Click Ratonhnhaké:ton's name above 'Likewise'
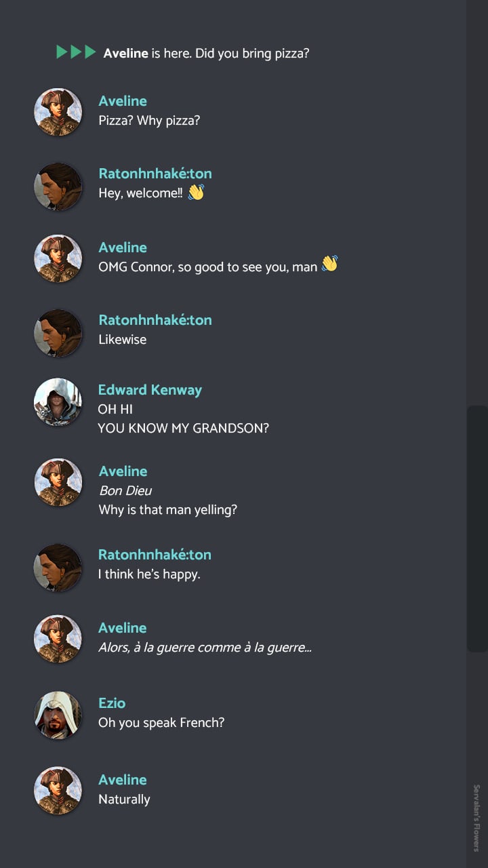Screen dimensions: 488x868 [155, 320]
